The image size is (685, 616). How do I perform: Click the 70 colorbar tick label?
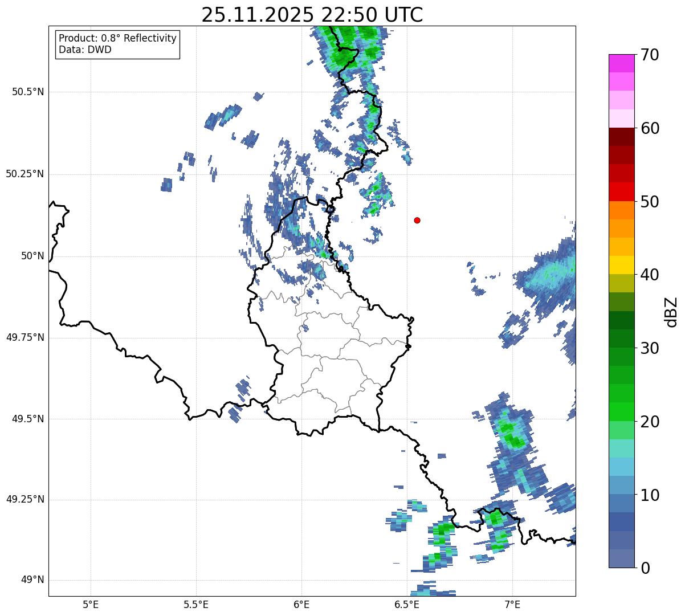coord(650,55)
